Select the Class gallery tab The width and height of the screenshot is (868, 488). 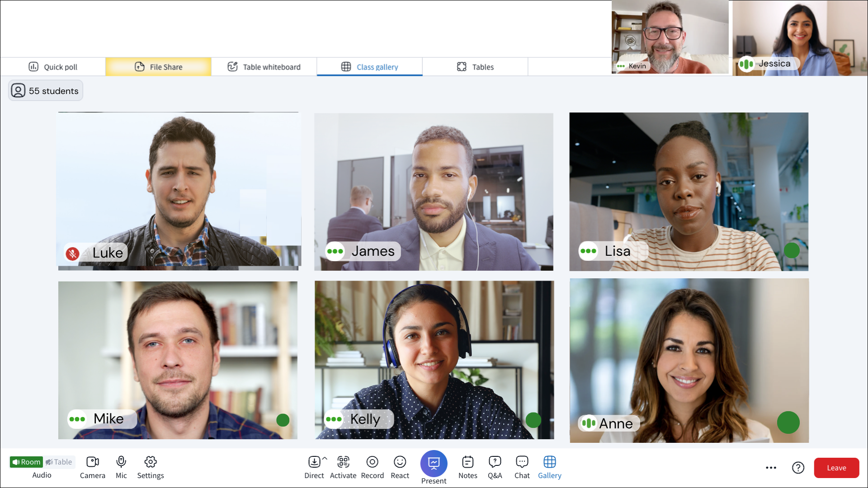pos(370,67)
